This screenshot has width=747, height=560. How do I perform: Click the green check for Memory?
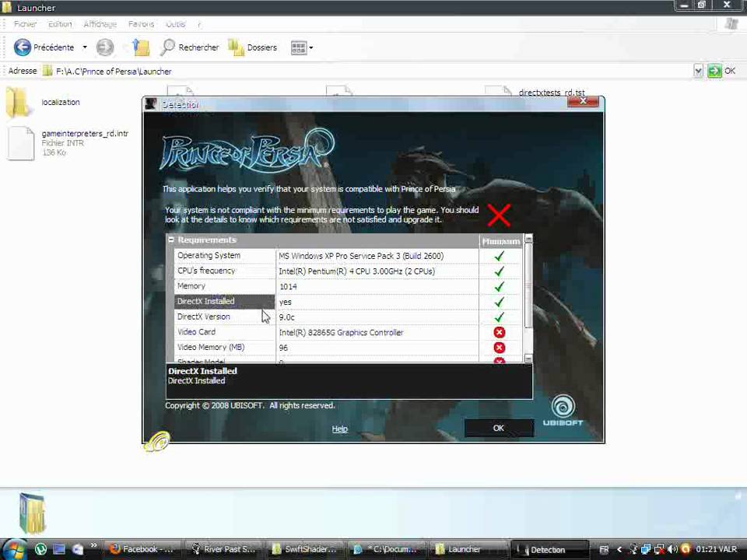pos(500,287)
